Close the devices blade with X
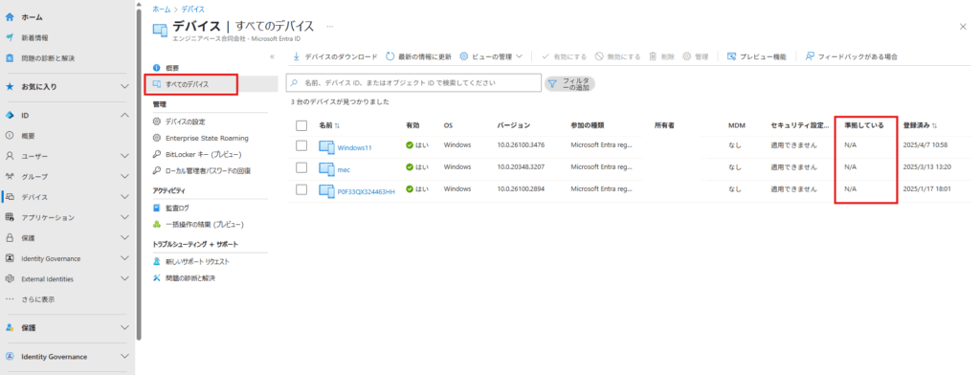The height and width of the screenshot is (375, 980). coord(963,26)
